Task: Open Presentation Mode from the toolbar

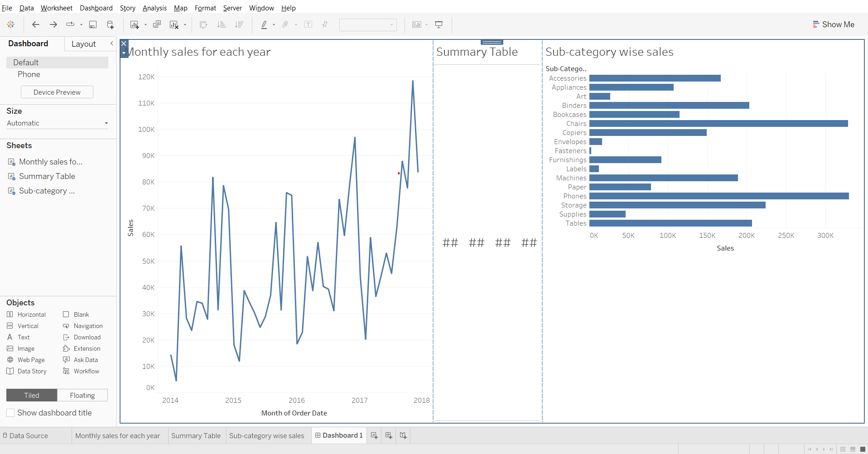Action: pyautogui.click(x=439, y=24)
